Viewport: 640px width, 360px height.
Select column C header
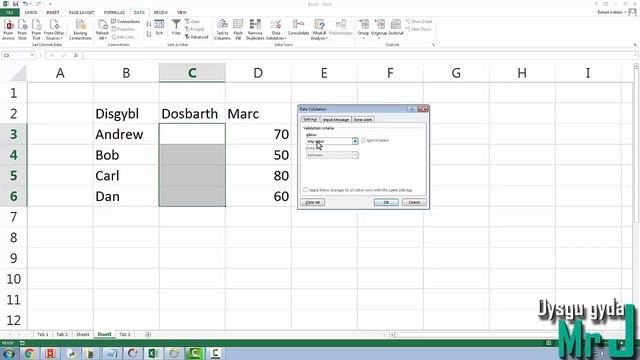(x=192, y=73)
